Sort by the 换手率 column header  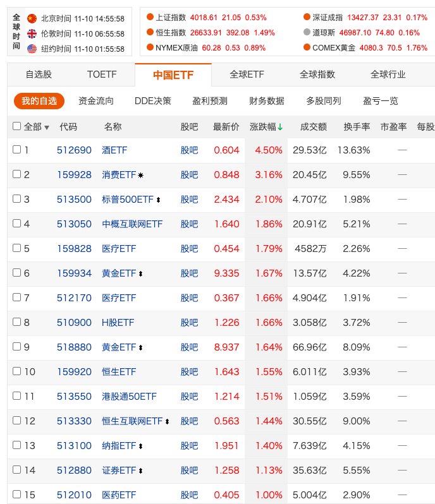click(357, 127)
